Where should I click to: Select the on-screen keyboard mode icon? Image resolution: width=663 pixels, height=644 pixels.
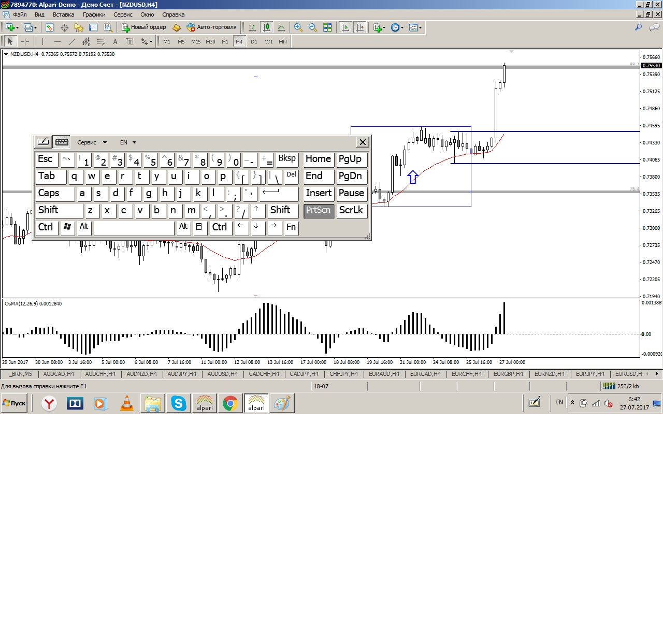pos(62,142)
